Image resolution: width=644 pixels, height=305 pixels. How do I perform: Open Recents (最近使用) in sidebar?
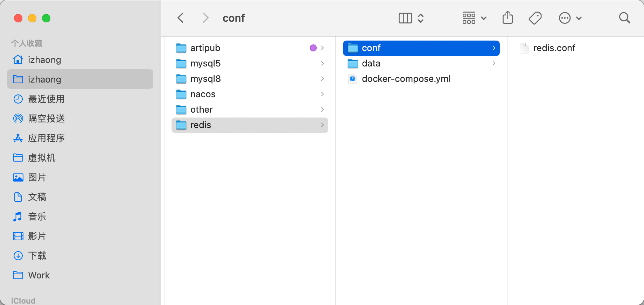[x=46, y=99]
